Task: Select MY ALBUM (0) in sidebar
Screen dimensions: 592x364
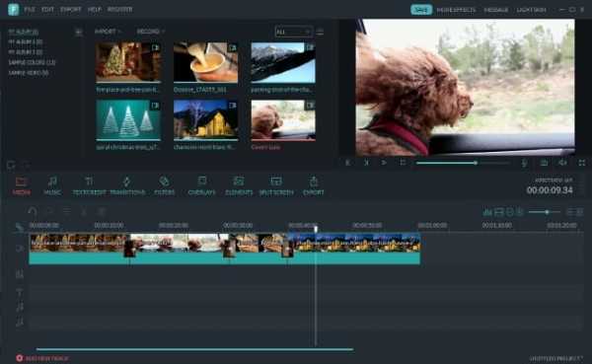Action: 24,32
